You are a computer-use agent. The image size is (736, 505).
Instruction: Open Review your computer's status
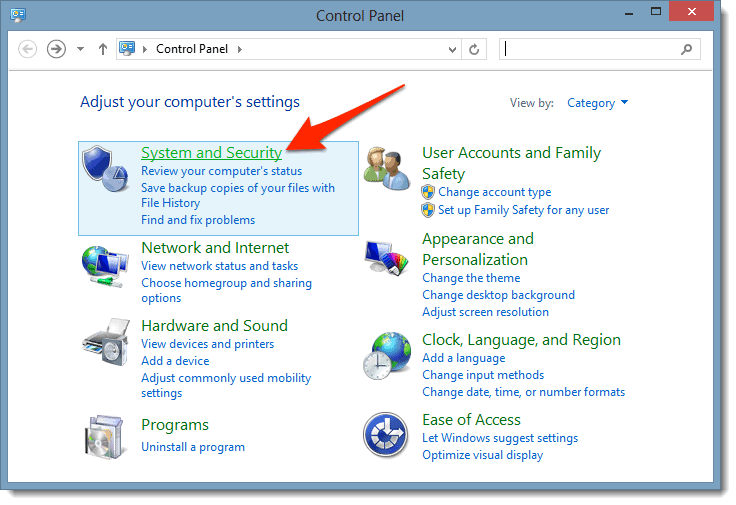pos(222,171)
